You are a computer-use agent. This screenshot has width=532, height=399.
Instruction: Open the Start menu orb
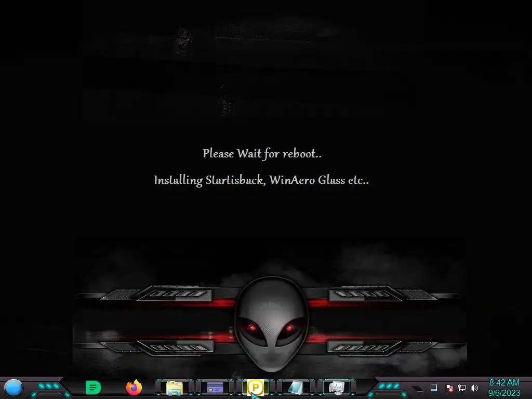coord(13,388)
